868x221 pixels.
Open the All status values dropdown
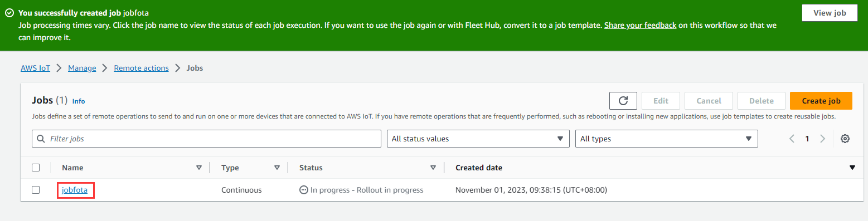coord(478,139)
